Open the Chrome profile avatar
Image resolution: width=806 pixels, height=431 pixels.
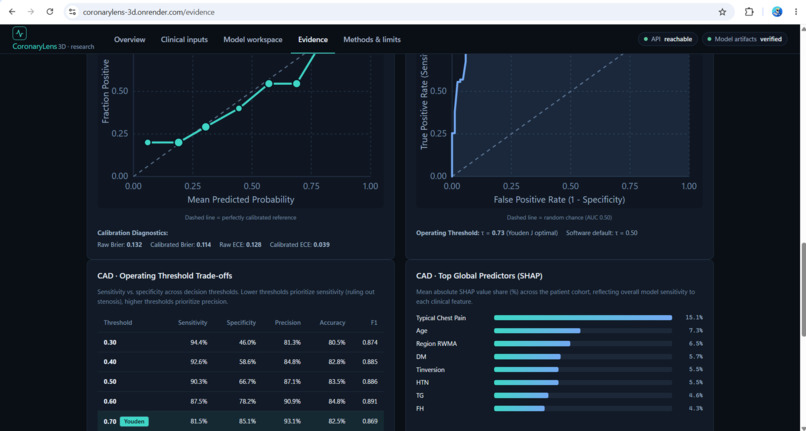777,12
